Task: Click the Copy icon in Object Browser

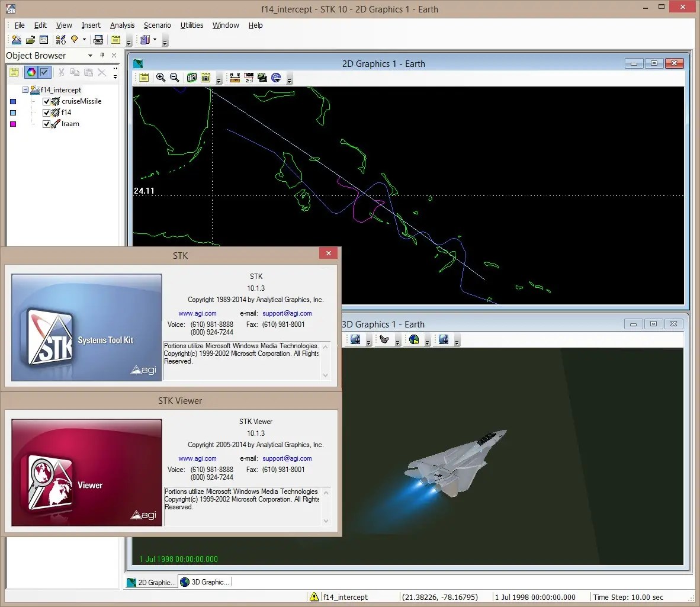Action: tap(75, 72)
